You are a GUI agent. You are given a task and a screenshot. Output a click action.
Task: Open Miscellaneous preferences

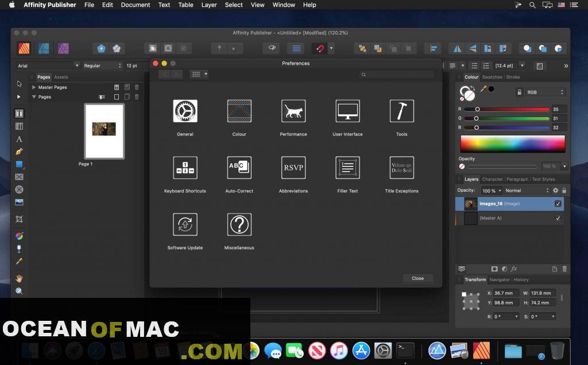pyautogui.click(x=239, y=224)
